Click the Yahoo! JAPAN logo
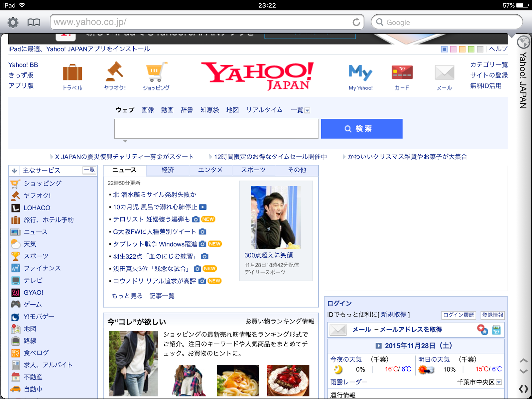This screenshot has height=399, width=532. 258,76
